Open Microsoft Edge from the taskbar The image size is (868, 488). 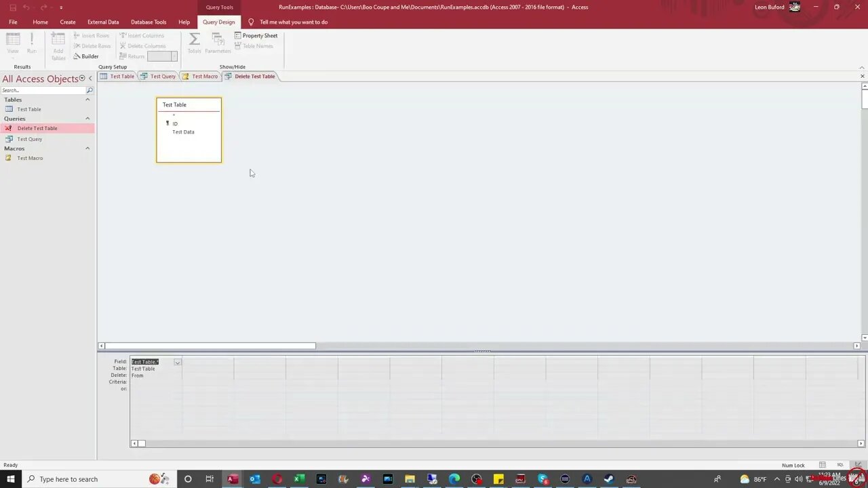[x=454, y=479]
